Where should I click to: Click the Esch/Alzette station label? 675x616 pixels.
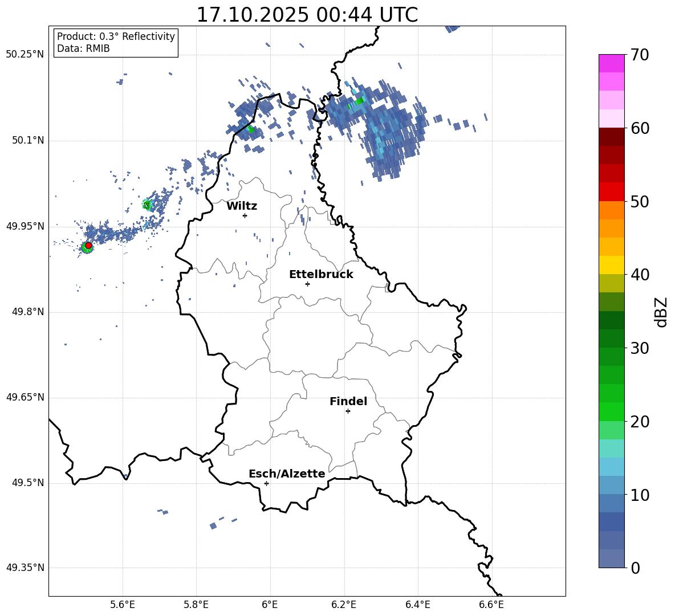pos(287,474)
